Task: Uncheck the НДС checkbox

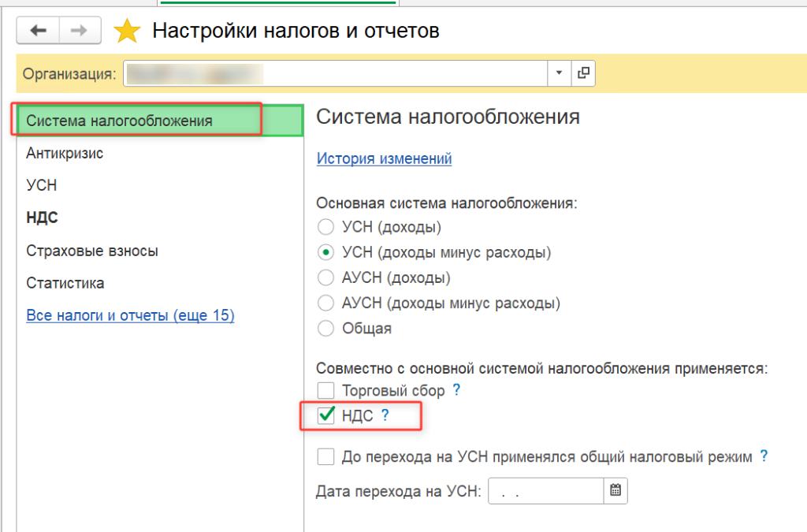Action: click(x=326, y=415)
